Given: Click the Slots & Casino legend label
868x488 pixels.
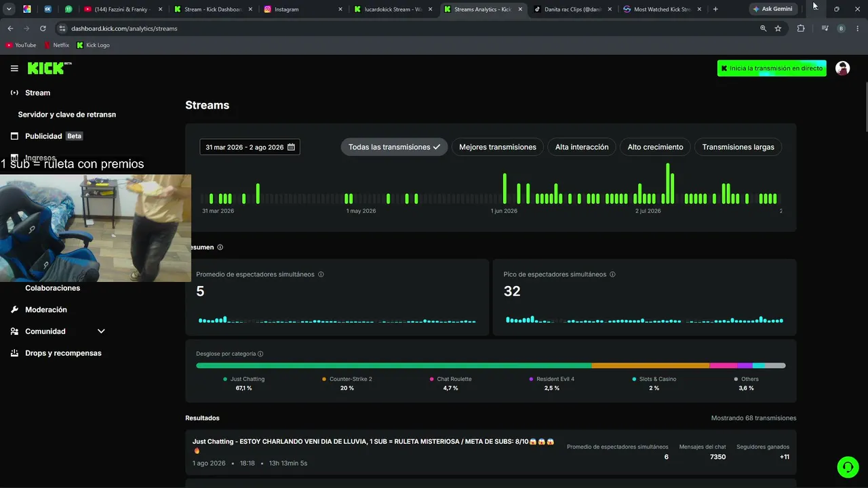Looking at the screenshot, I should [658, 379].
